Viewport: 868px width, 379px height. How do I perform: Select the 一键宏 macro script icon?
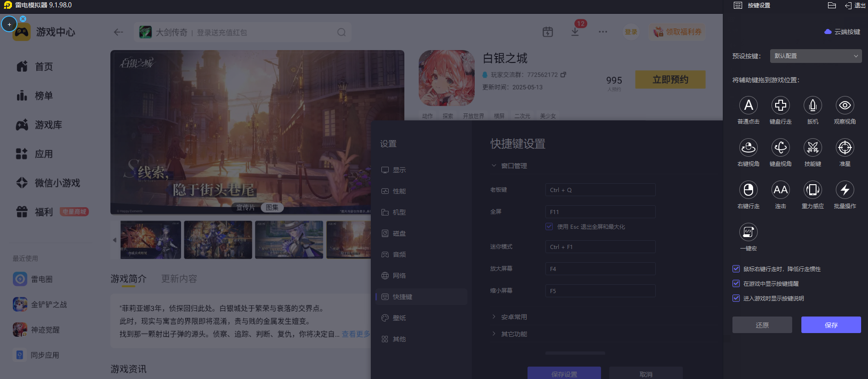pos(749,232)
